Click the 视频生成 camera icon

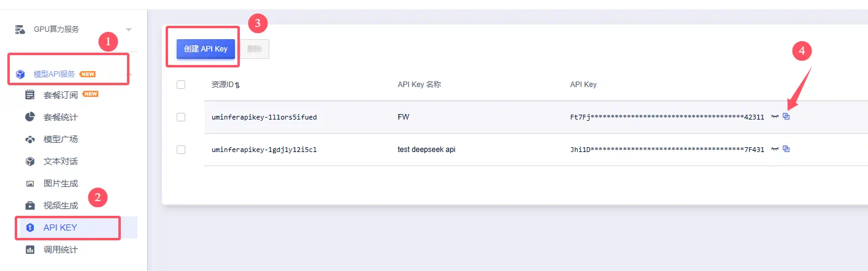click(29, 205)
